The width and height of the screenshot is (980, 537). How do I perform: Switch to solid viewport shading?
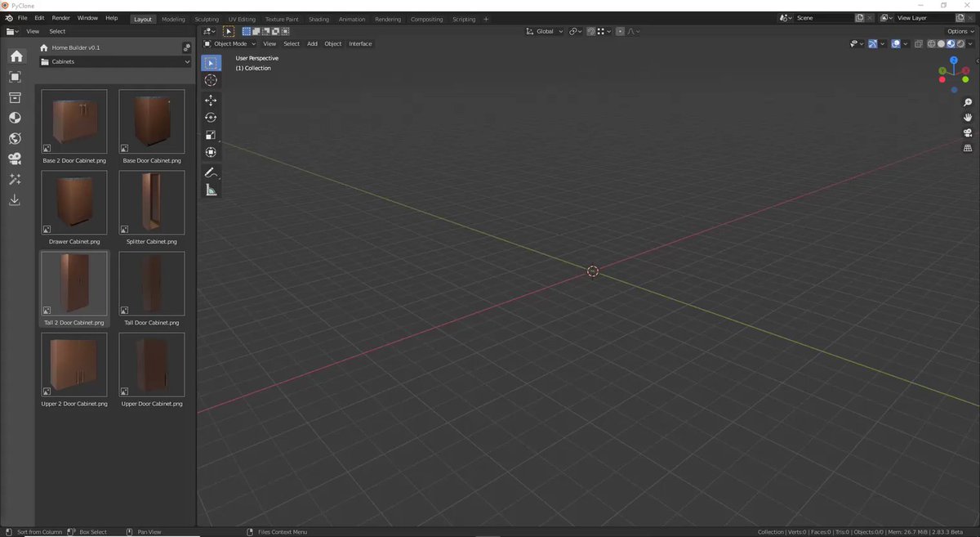pyautogui.click(x=941, y=43)
